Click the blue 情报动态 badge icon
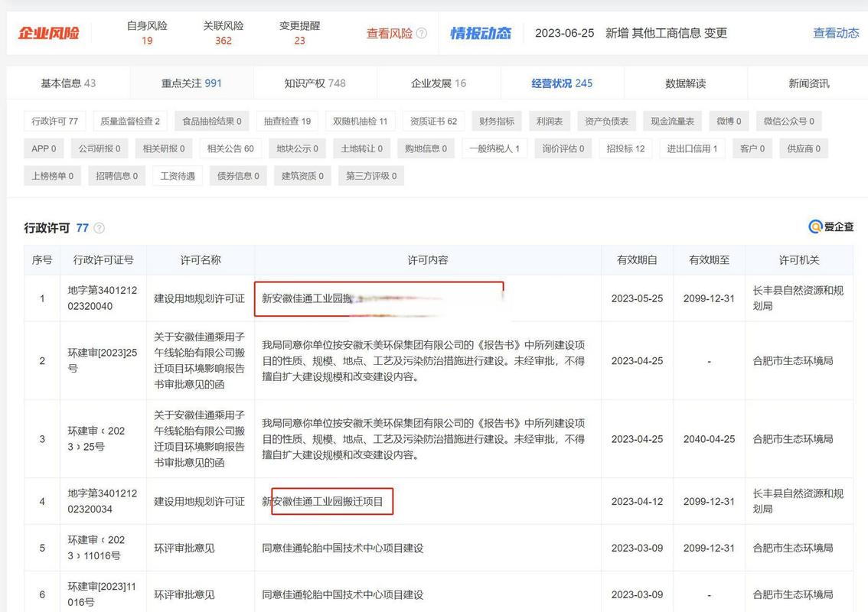868x612 pixels. click(x=480, y=33)
